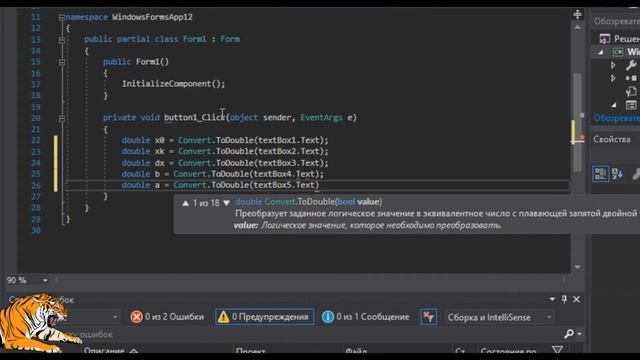This screenshot has width=640, height=360.
Task: Click the info message icon
Action: pos(327,317)
